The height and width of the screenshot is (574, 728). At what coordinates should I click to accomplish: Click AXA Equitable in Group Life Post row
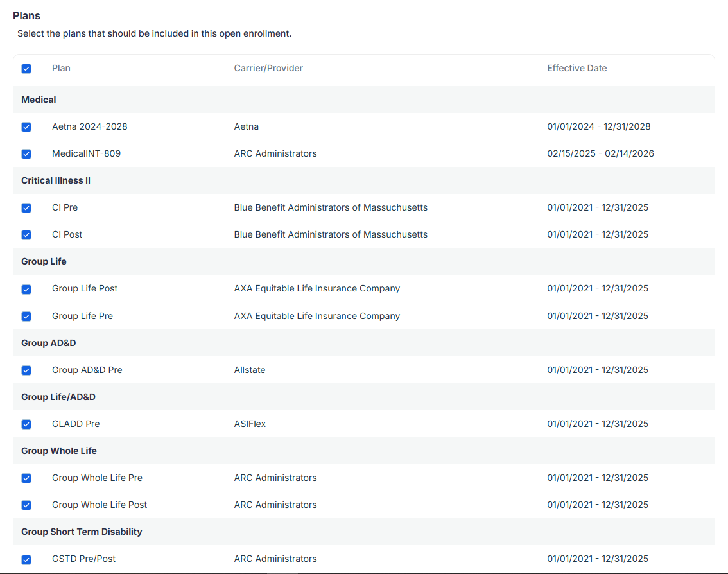pos(317,288)
